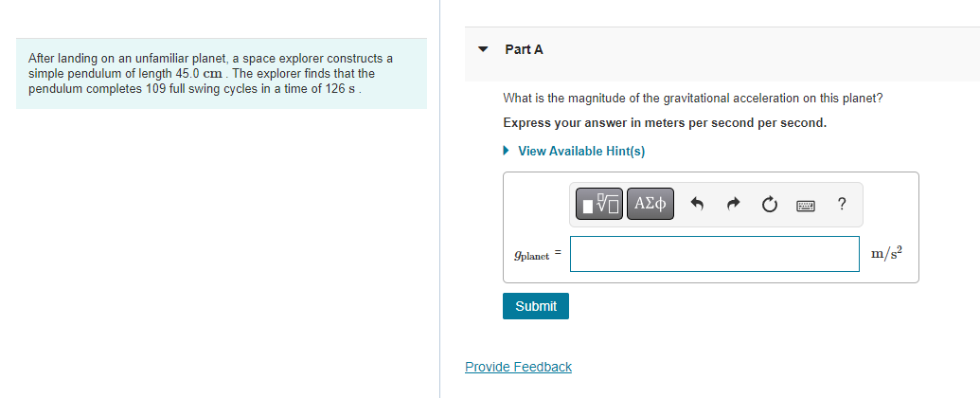Submit the answer
Screen dimensions: 980x398
click(536, 306)
